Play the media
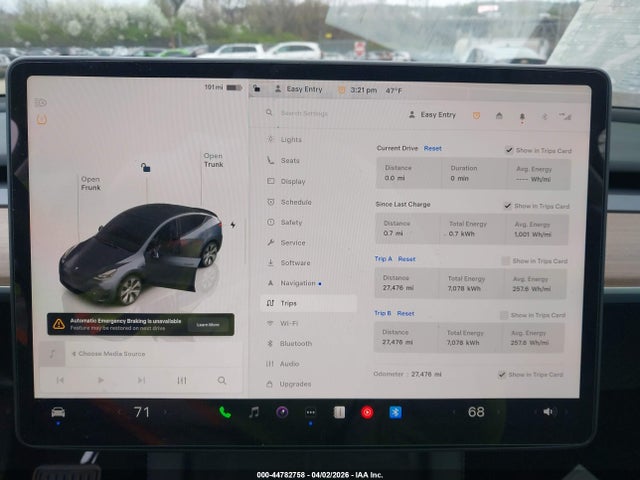This screenshot has height=480, width=640. point(100,380)
